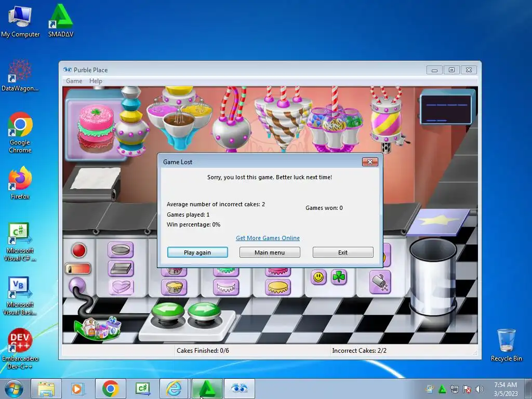532x399 pixels.
Task: Click 'Cakes Finished: 0/6' status text
Action: coord(203,351)
